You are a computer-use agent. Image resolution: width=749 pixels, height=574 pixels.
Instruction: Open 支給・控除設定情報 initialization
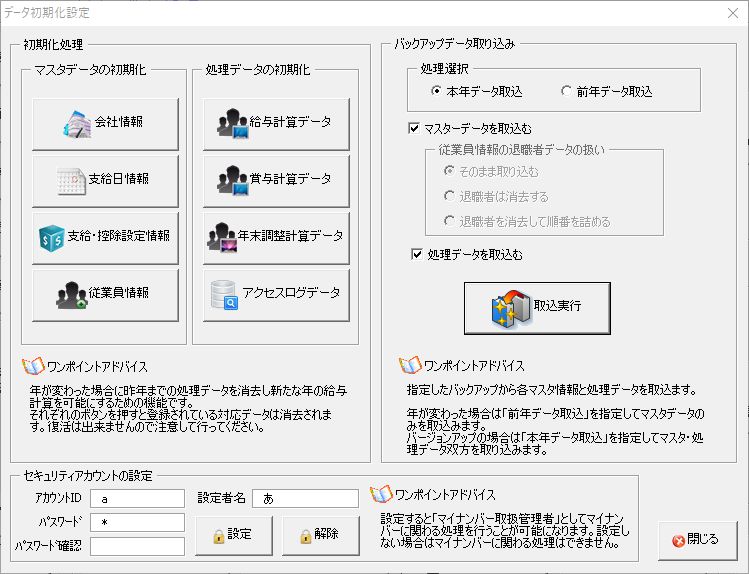[105, 237]
